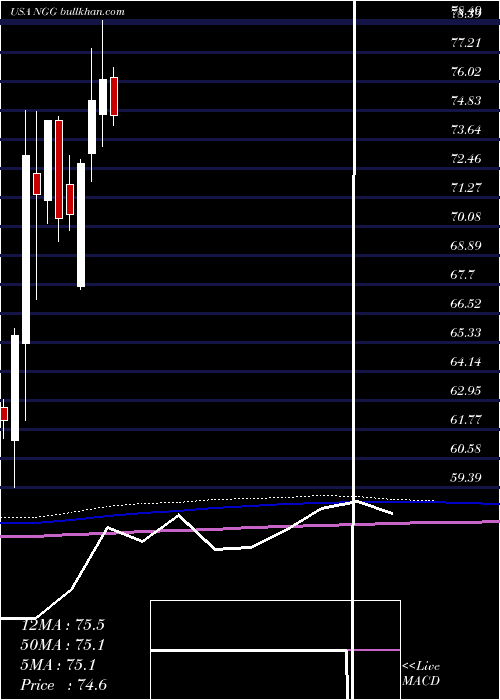
Task: Click the 59.39 price axis label
Action: click(466, 478)
